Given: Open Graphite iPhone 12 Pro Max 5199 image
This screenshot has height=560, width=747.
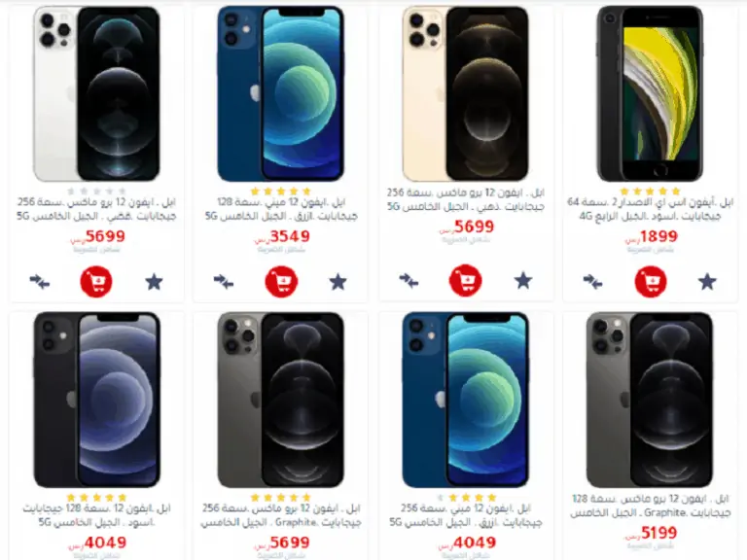Looking at the screenshot, I should point(650,400).
